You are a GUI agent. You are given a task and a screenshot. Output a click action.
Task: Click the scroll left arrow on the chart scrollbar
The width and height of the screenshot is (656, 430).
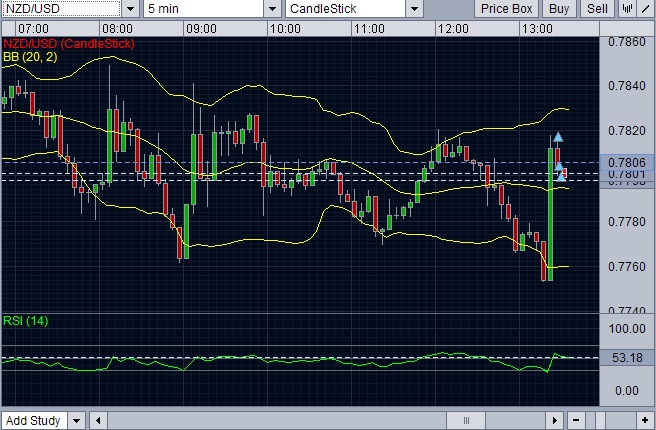coord(98,420)
